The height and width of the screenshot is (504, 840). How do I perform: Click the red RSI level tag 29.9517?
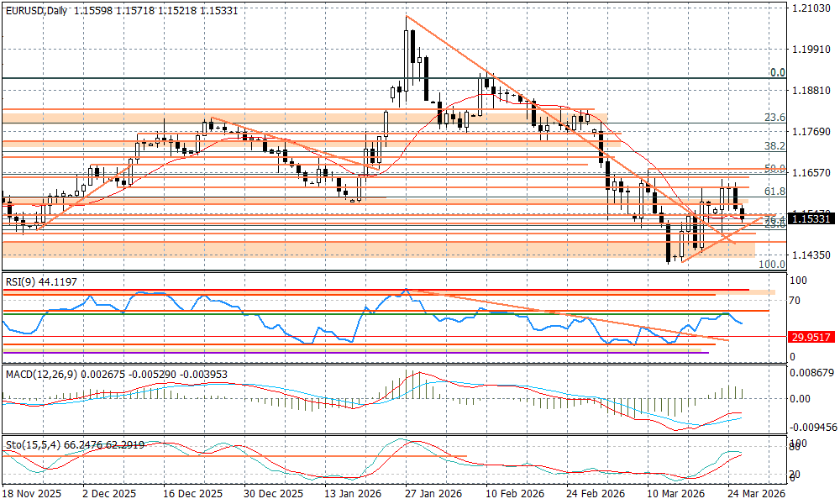[811, 337]
